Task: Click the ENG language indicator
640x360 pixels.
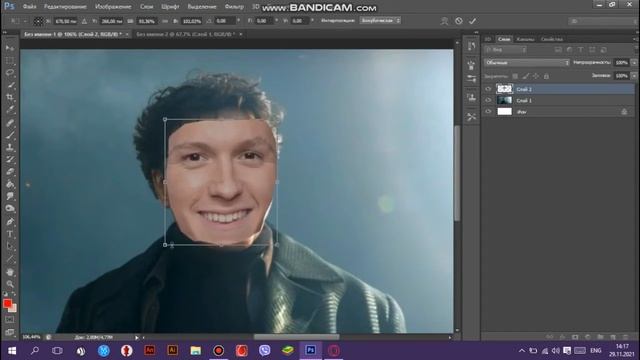Action: (x=596, y=351)
